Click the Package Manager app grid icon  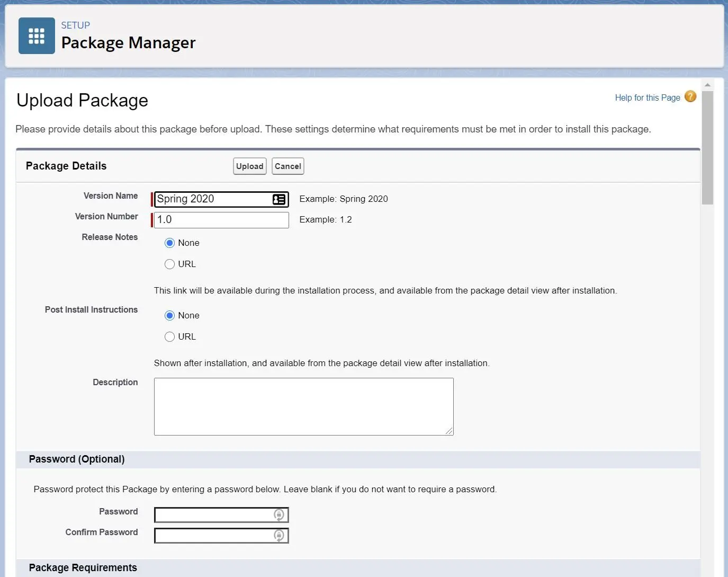pos(37,36)
